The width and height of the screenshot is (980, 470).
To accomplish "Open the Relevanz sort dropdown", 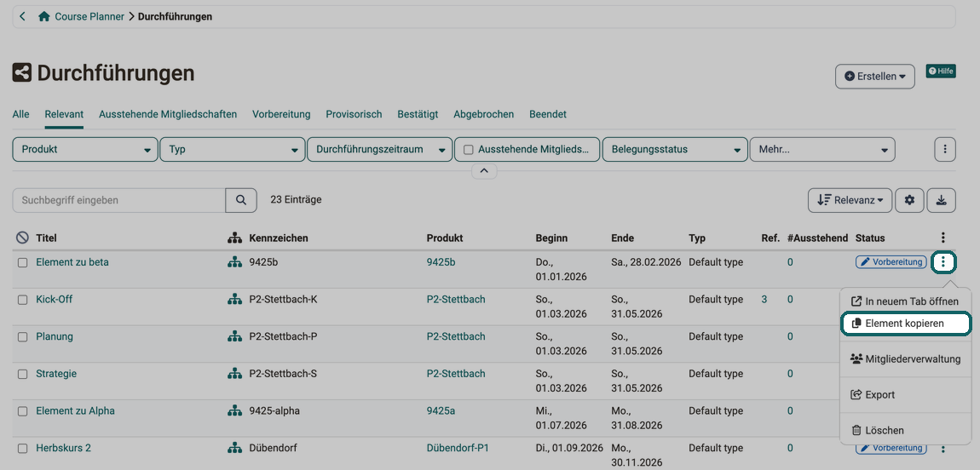I will coord(850,200).
